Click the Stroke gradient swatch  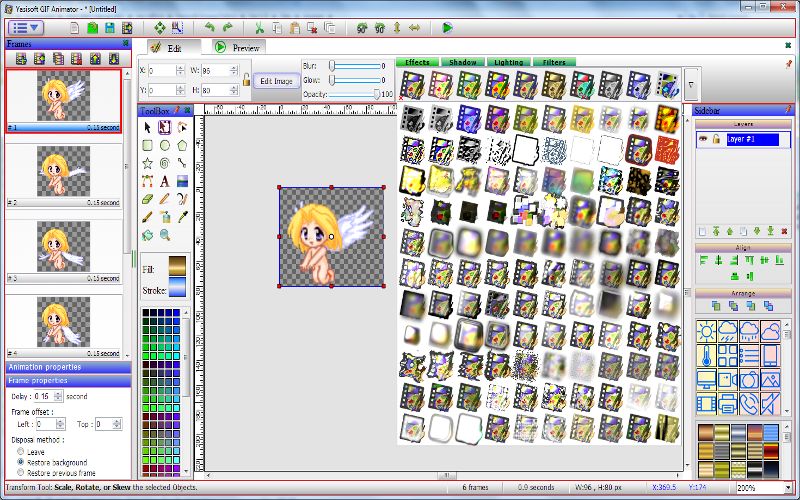[x=178, y=287]
